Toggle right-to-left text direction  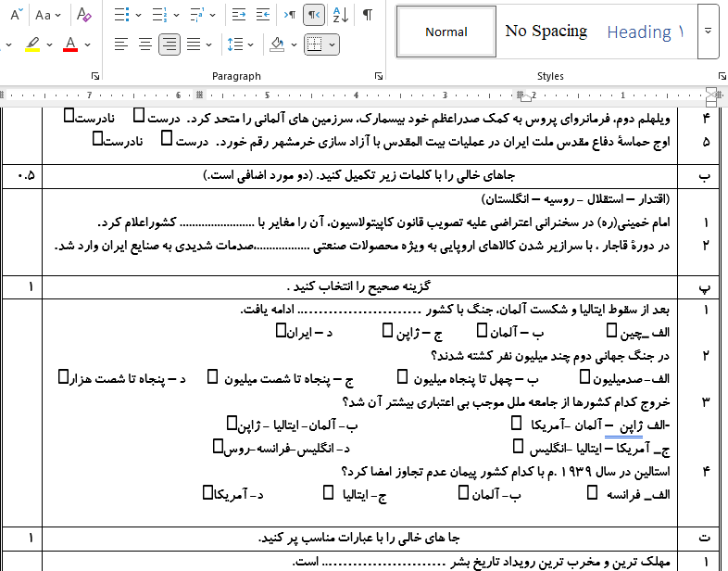point(314,15)
